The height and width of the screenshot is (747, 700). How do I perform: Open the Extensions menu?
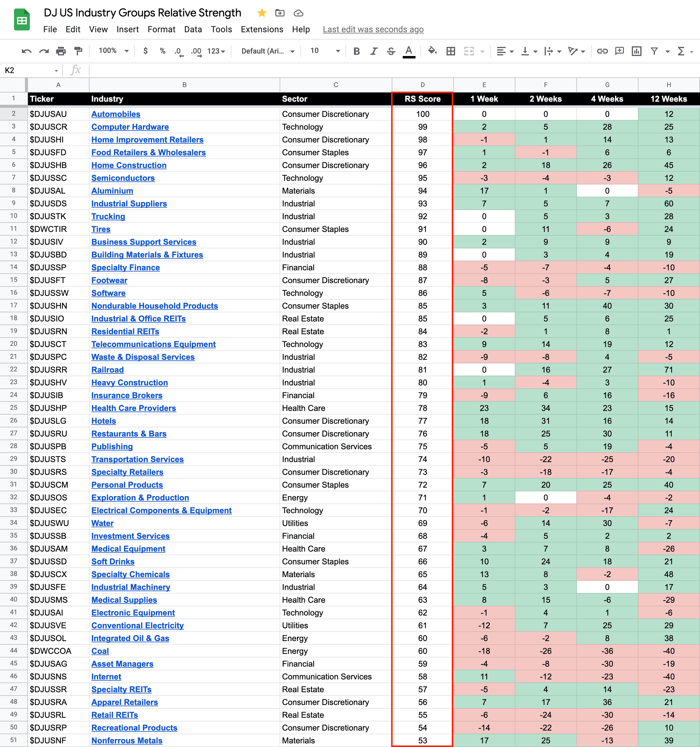[262, 29]
